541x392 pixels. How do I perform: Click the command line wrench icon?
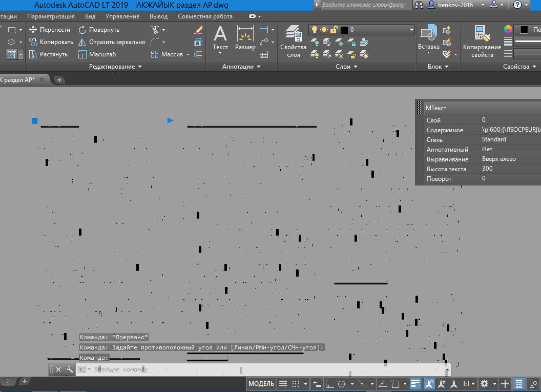[x=70, y=369]
